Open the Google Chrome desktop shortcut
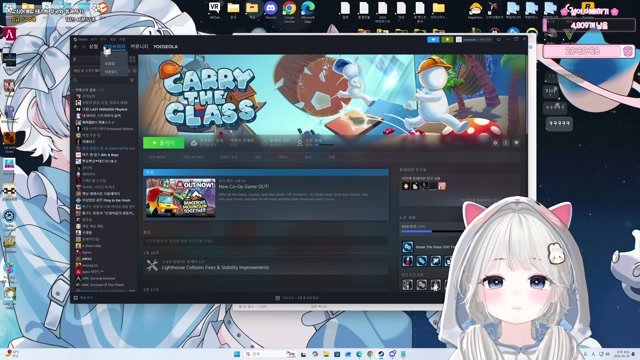This screenshot has width=640, height=360. 289,11
